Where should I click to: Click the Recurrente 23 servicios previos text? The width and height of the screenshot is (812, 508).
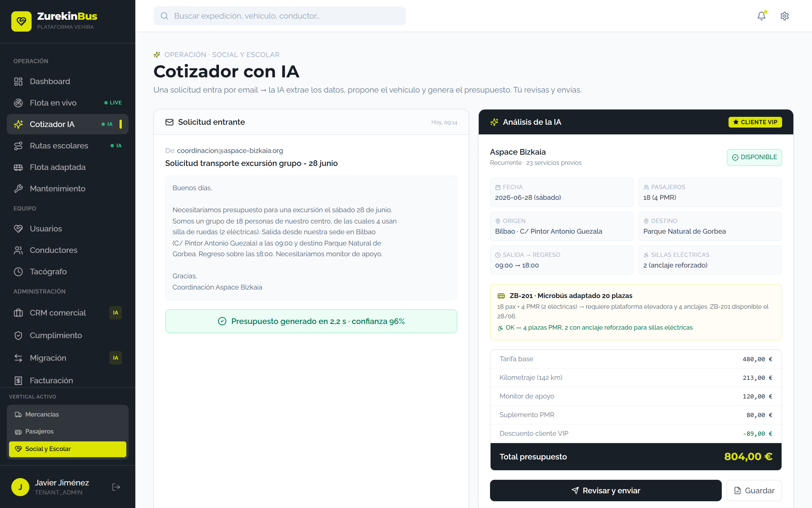pos(535,163)
